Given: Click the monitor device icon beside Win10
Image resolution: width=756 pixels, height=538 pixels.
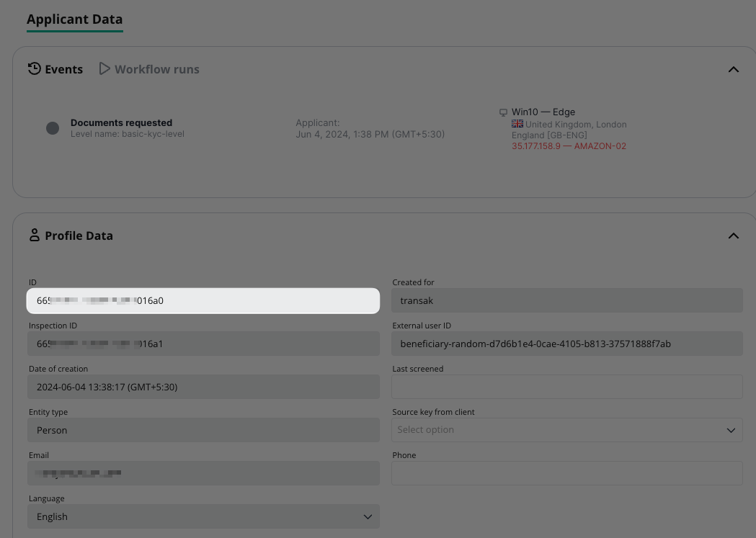Looking at the screenshot, I should (x=503, y=112).
